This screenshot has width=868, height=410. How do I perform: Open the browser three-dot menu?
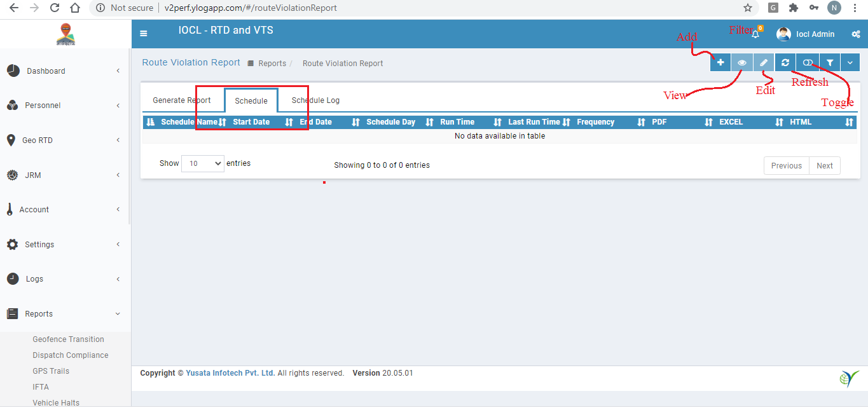pos(855,8)
